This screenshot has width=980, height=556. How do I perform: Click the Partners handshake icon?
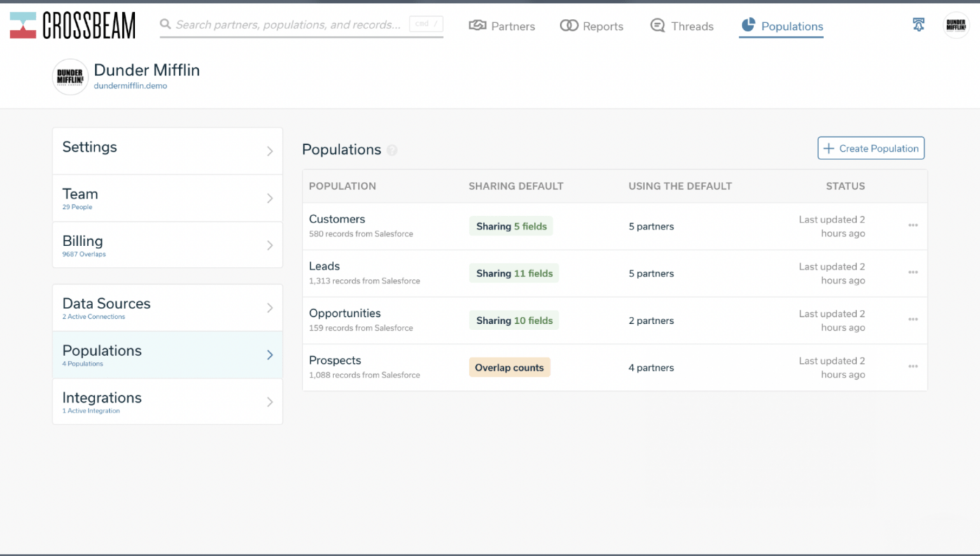point(477,26)
